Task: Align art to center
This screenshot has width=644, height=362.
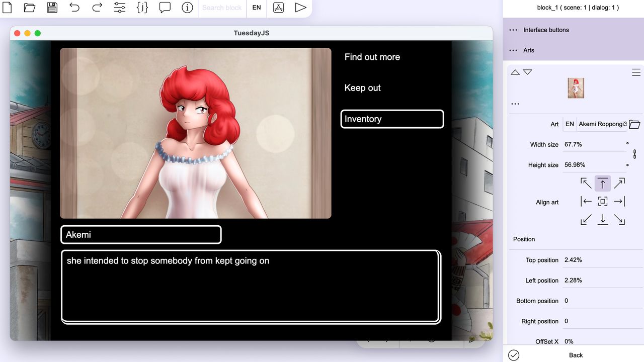Action: pyautogui.click(x=603, y=202)
